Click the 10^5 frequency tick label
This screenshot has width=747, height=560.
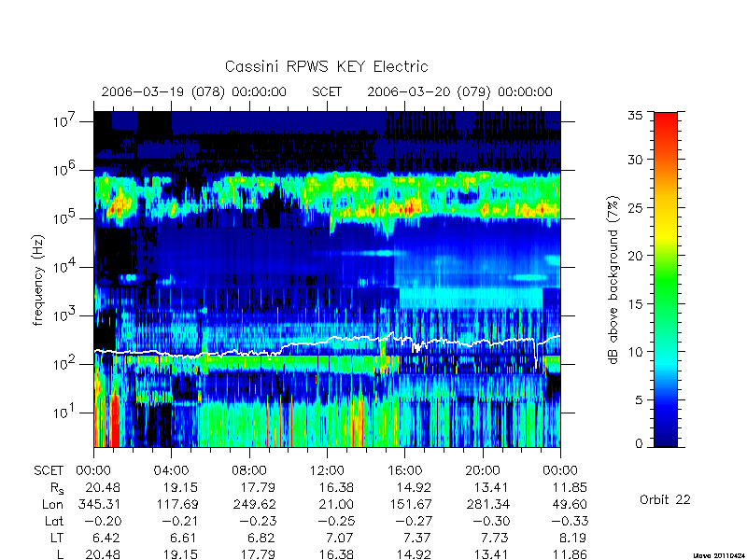pos(64,218)
